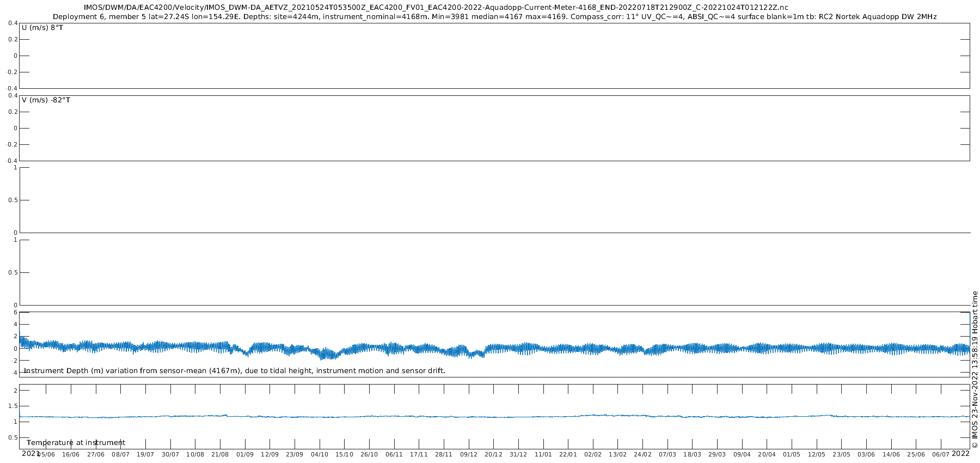Select the 06/07 date tick label
The image size is (980, 463).
(941, 454)
